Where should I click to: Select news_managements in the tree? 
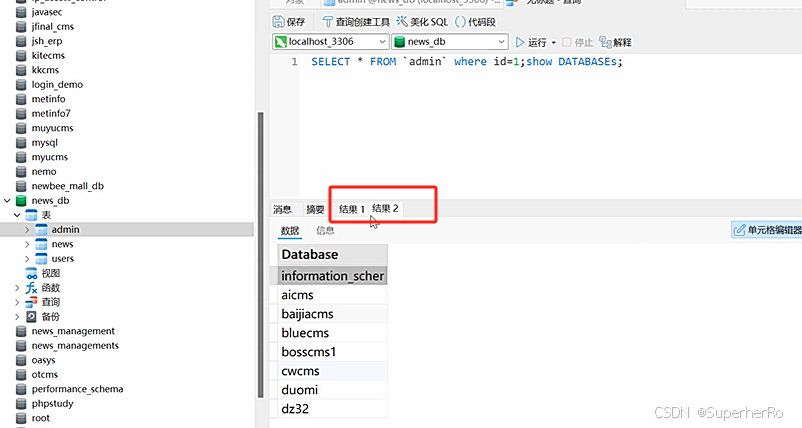[75, 346]
